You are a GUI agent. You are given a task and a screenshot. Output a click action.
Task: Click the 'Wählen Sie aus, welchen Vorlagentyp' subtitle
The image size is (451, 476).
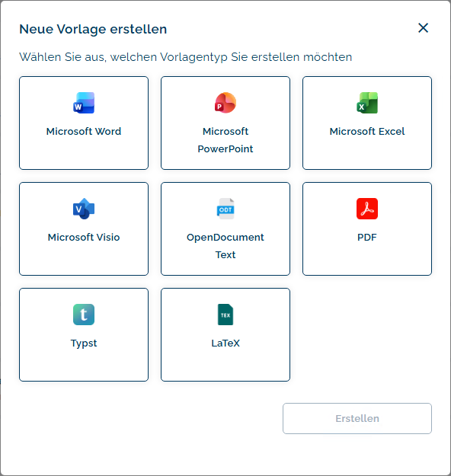coord(186,57)
